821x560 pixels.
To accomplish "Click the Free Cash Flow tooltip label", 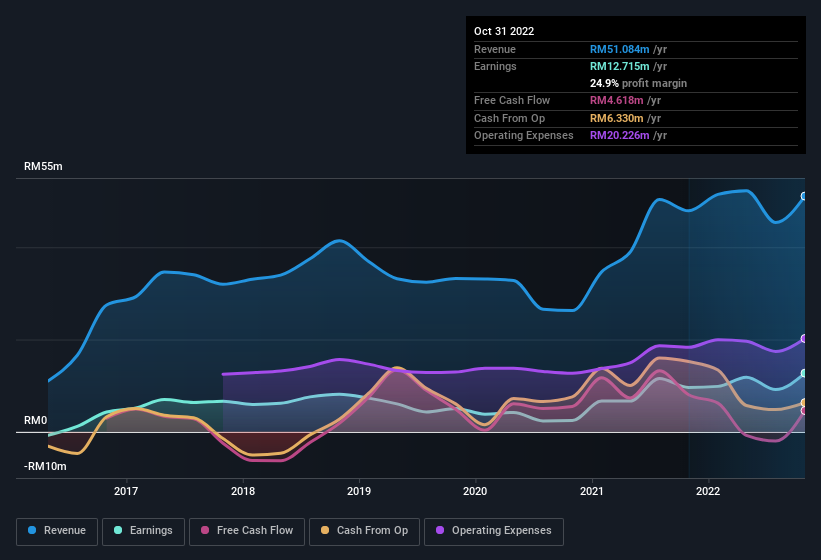I will [512, 100].
